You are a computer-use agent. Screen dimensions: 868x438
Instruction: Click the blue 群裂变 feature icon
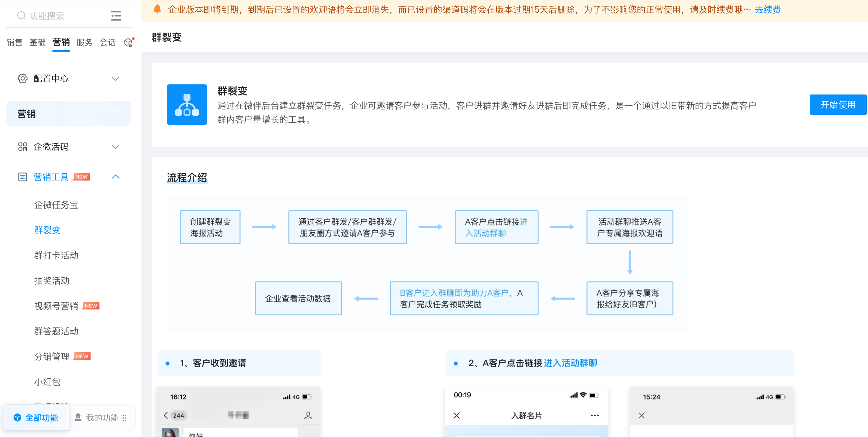click(187, 105)
